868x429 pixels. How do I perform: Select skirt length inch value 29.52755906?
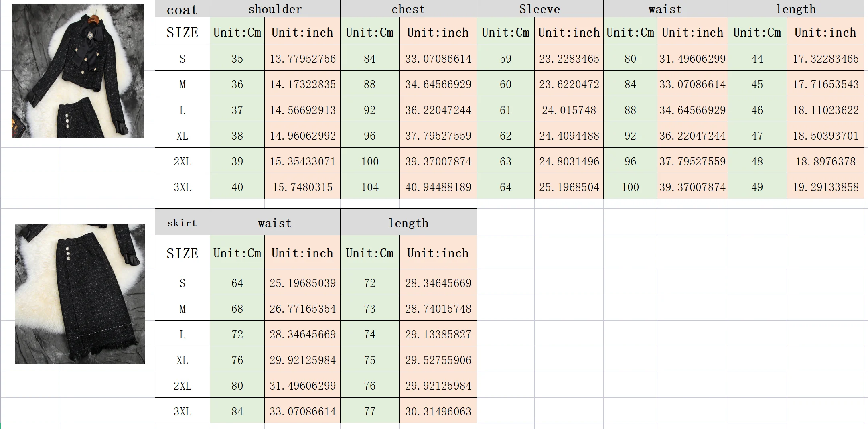pyautogui.click(x=438, y=360)
